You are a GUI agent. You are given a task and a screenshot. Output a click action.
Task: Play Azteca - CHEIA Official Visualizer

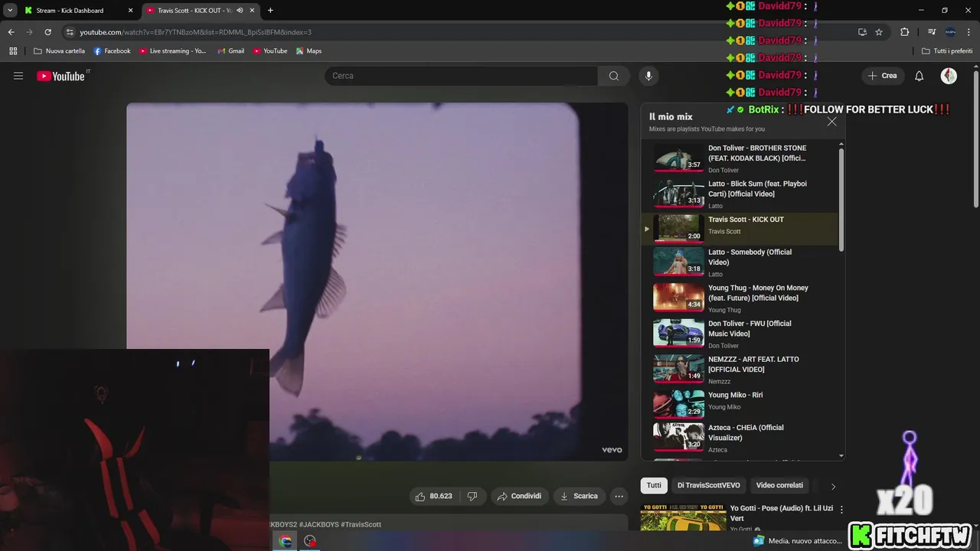[740, 438]
